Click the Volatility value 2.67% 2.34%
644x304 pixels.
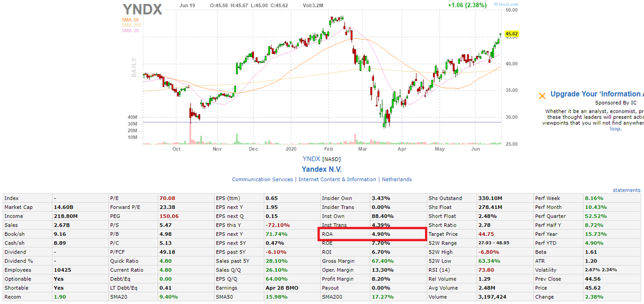[601, 270]
